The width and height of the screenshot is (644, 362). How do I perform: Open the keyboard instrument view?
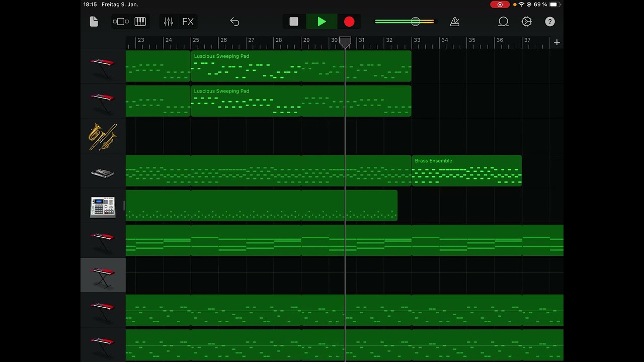point(140,22)
